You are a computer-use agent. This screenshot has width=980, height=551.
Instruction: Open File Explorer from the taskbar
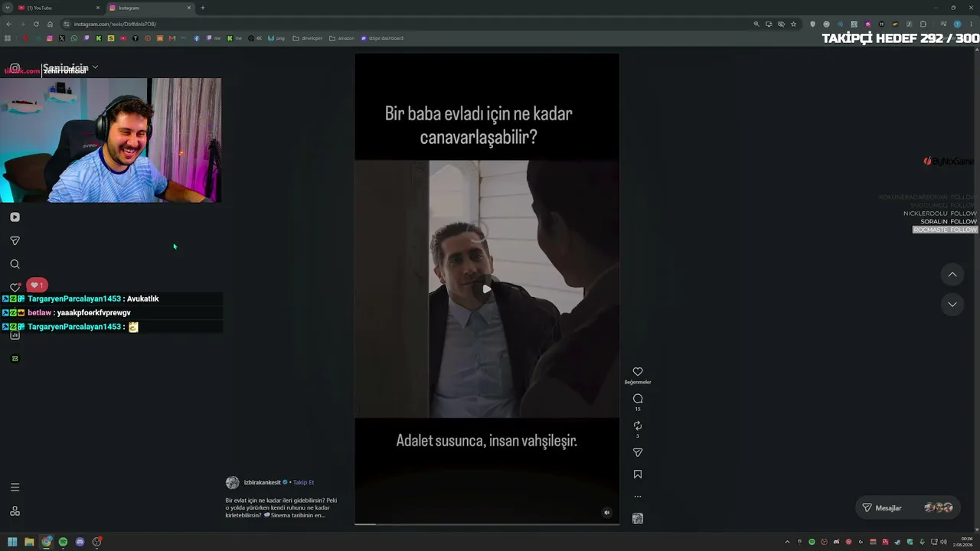pos(29,542)
